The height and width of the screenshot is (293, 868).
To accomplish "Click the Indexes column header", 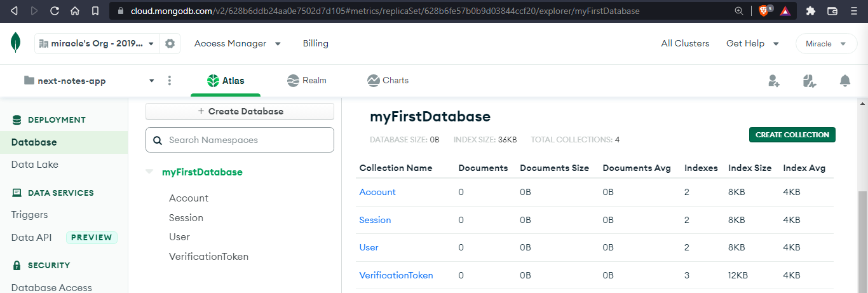I will (x=701, y=168).
